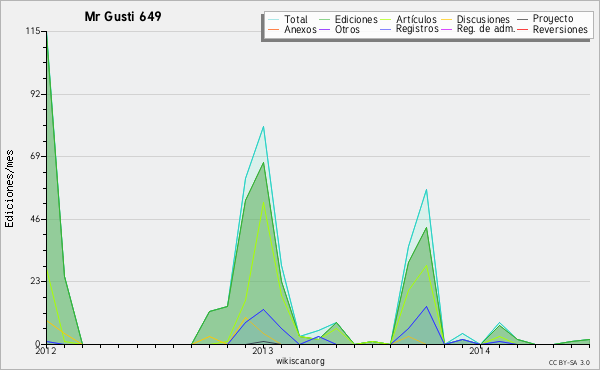Click the orange Anexos legend line swatch
Image resolution: width=600 pixels, height=370 pixels.
click(273, 29)
